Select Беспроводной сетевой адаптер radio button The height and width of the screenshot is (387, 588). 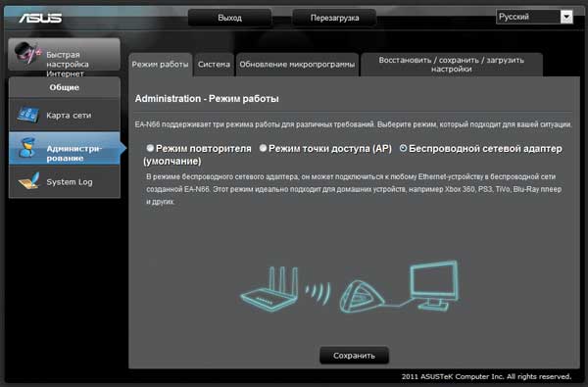pos(403,149)
